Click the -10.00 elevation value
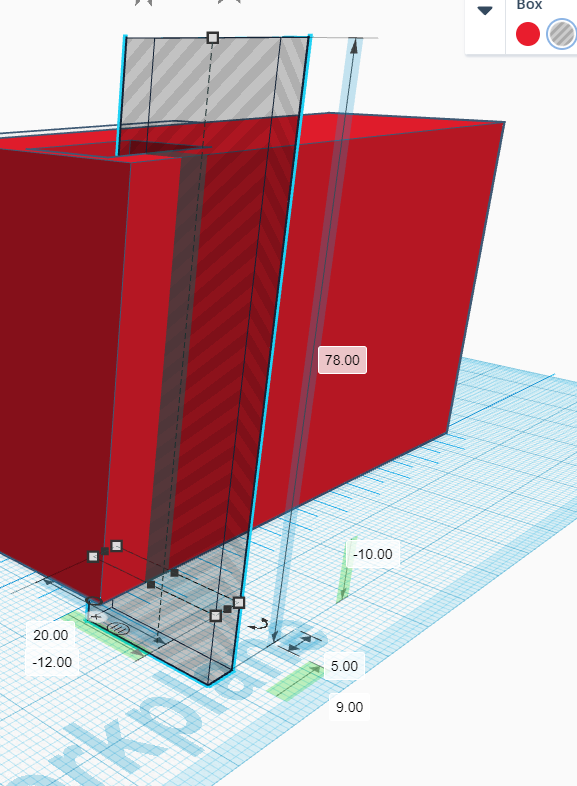Screen dimensions: 577x786 (373, 554)
